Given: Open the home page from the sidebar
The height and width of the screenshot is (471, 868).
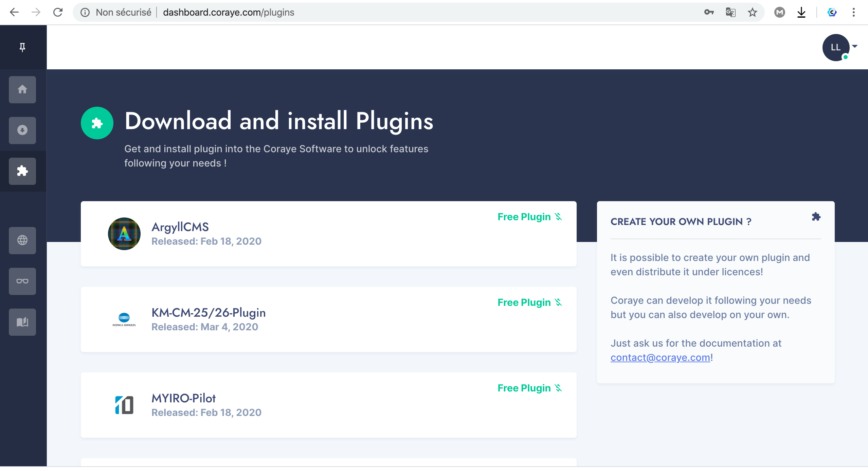Looking at the screenshot, I should point(22,89).
